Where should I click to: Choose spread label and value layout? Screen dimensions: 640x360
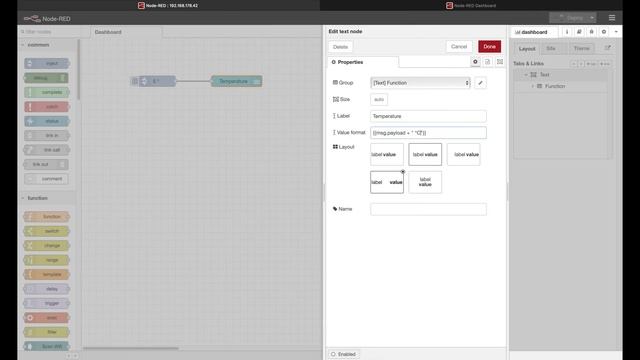387,182
